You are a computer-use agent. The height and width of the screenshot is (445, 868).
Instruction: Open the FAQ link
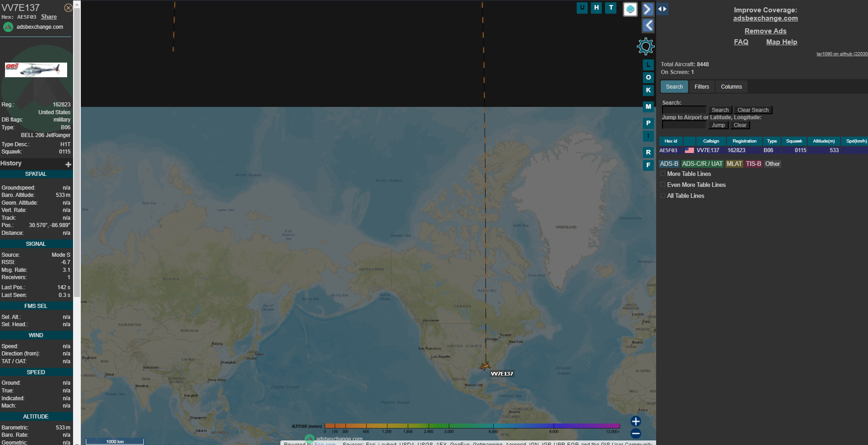click(x=741, y=42)
